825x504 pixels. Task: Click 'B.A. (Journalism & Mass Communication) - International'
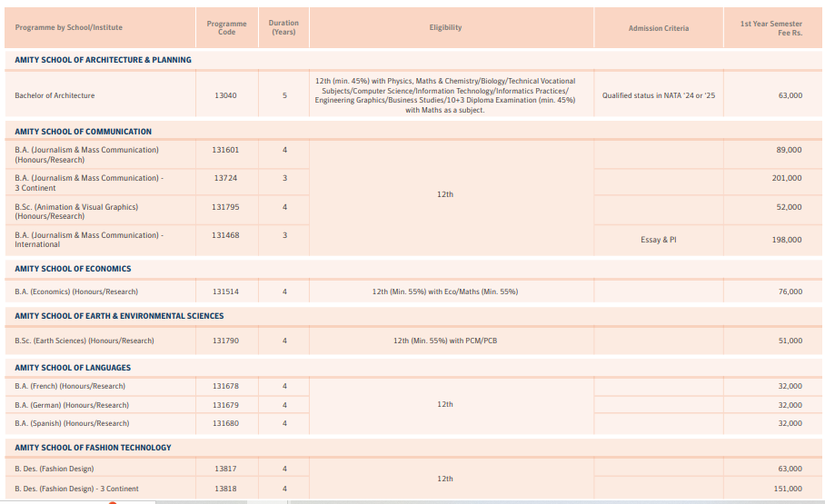pos(89,240)
